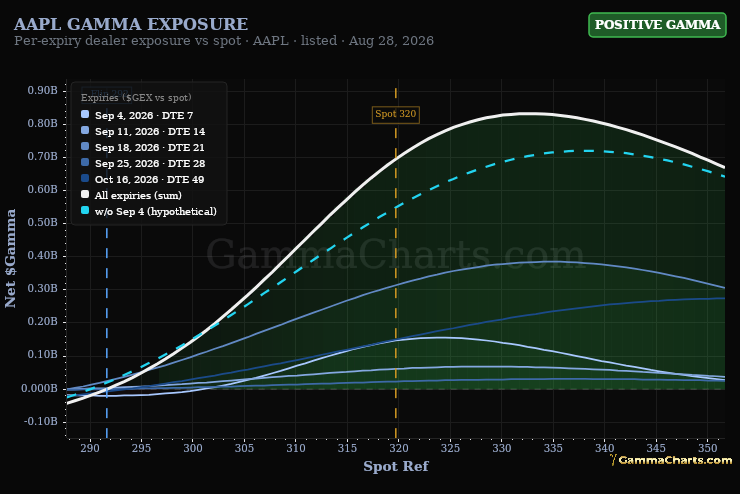Viewport: 740px width, 494px height.
Task: Click the 0.60B y-axis tick label
Action: click(x=42, y=190)
